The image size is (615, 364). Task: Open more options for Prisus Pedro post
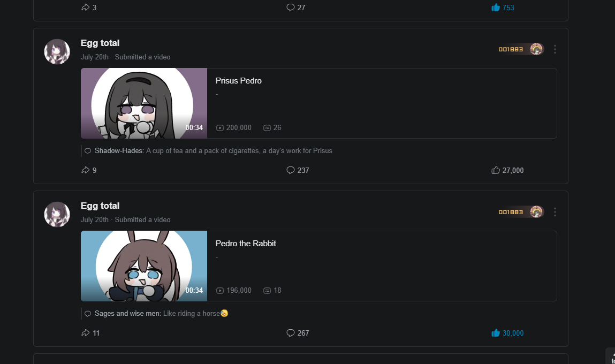(x=555, y=49)
